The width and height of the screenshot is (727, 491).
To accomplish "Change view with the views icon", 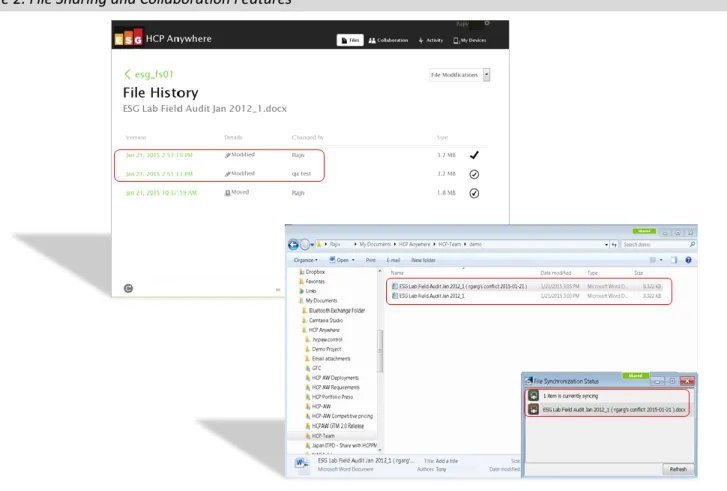I will (653, 260).
